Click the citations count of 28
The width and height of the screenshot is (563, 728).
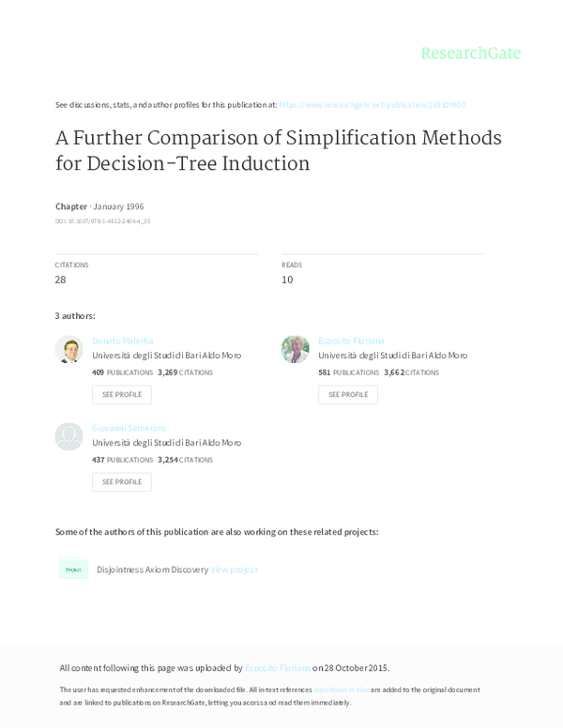pos(60,280)
